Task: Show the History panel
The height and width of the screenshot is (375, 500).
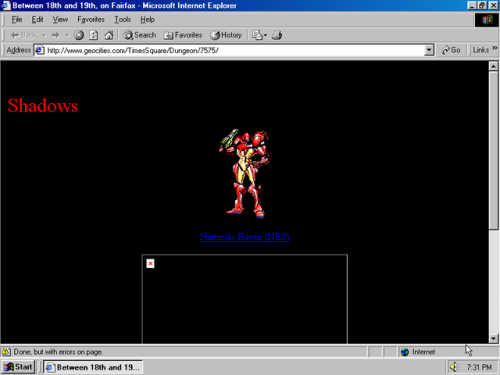Action: pyautogui.click(x=226, y=35)
